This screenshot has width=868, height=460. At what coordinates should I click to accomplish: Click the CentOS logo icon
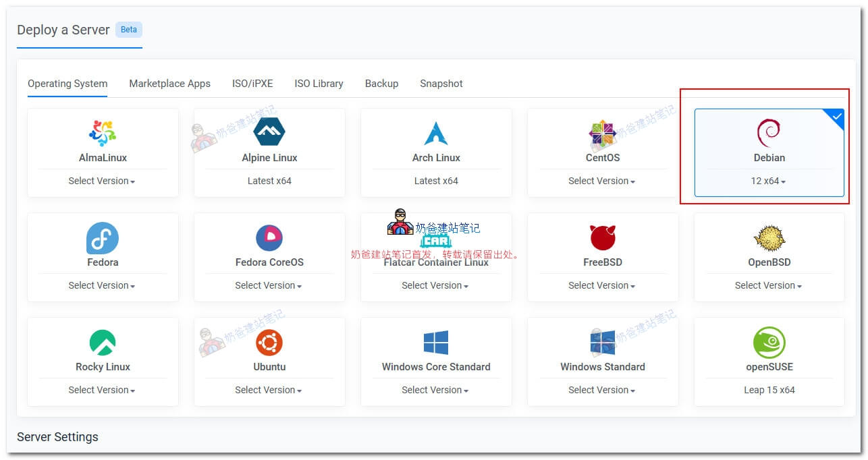pos(602,134)
